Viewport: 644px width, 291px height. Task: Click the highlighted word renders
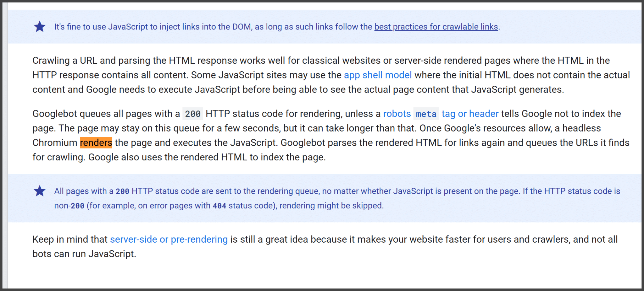(96, 143)
